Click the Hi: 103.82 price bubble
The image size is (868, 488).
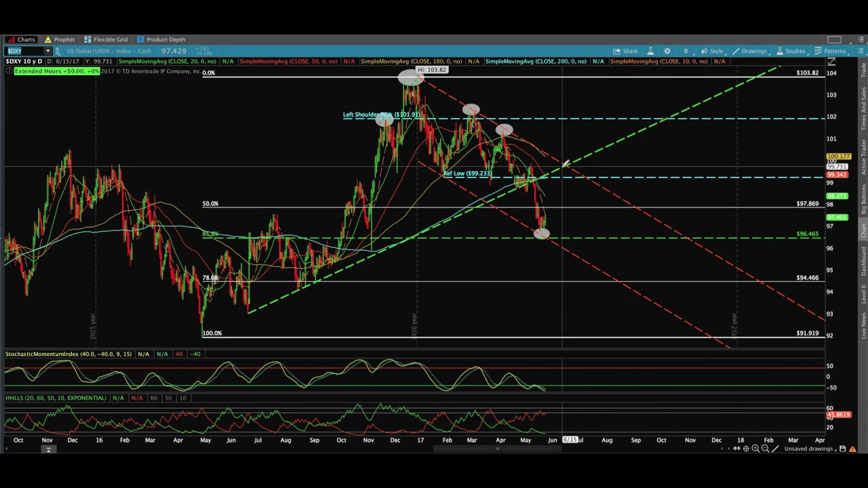click(432, 70)
